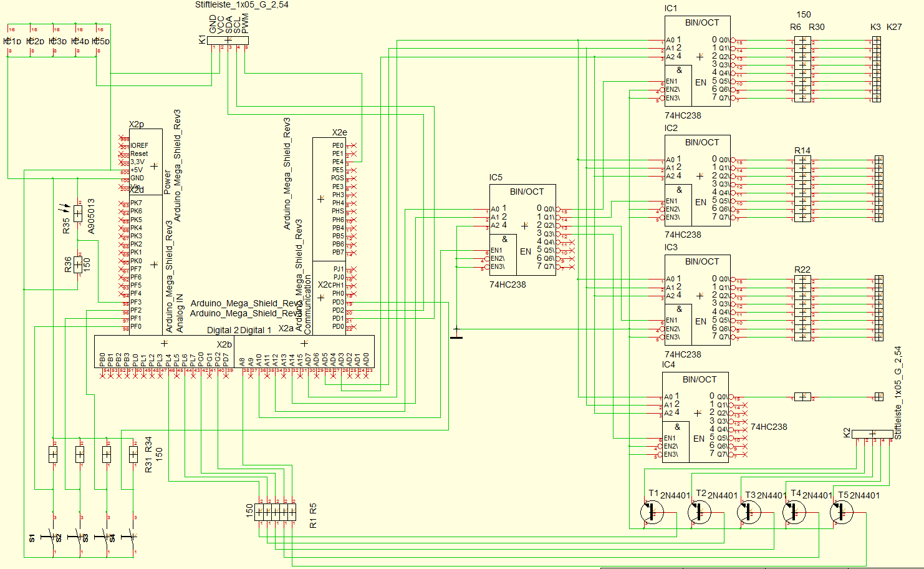The height and width of the screenshot is (569, 924).
Task: Select the R35 photoresistor symbol
Action: click(x=77, y=213)
